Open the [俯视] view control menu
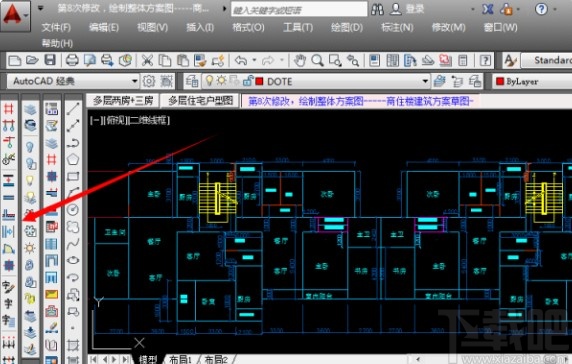 (x=115, y=120)
